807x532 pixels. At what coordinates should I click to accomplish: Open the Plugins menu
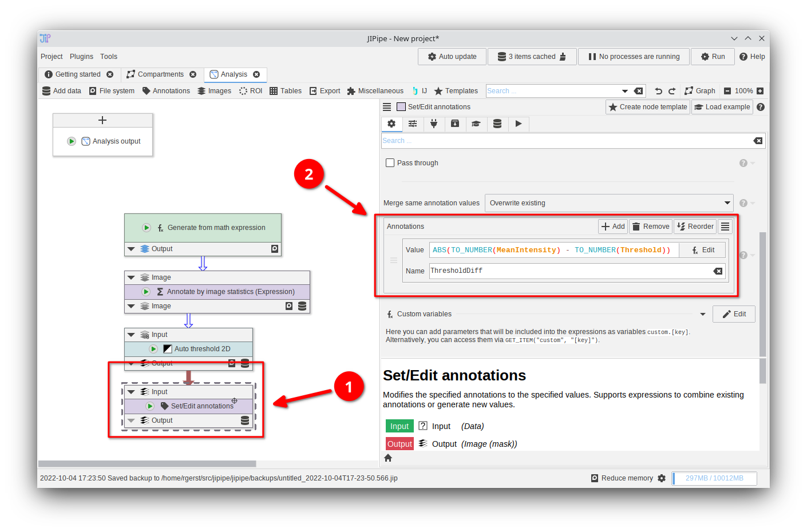pos(81,57)
